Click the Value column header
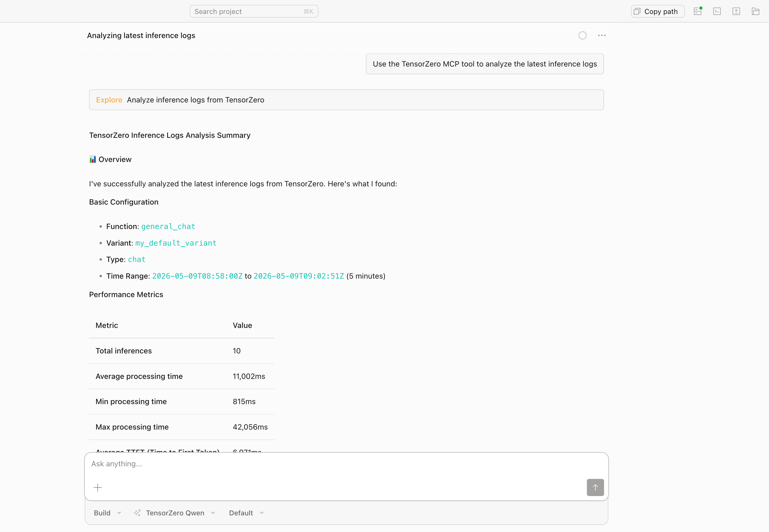This screenshot has width=769, height=532. pyautogui.click(x=242, y=325)
